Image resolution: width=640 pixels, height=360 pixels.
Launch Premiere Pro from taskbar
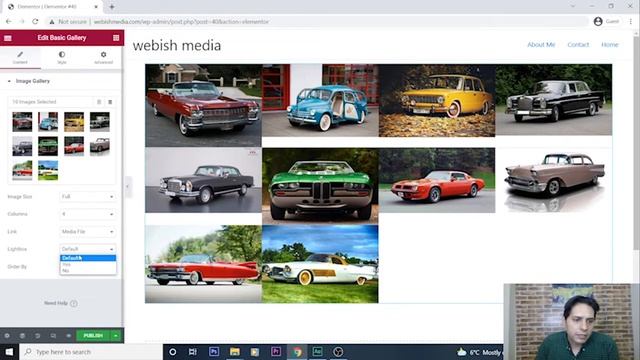(x=276, y=352)
